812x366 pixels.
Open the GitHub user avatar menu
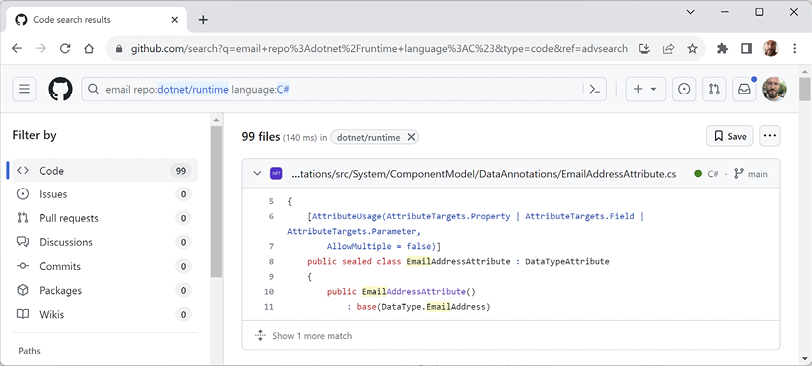pos(774,89)
